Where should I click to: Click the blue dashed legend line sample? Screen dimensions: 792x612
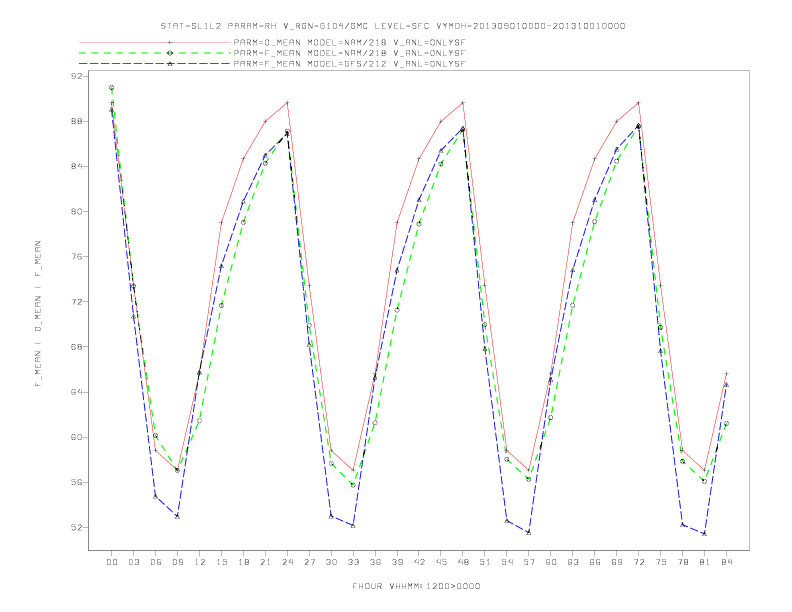[x=155, y=64]
